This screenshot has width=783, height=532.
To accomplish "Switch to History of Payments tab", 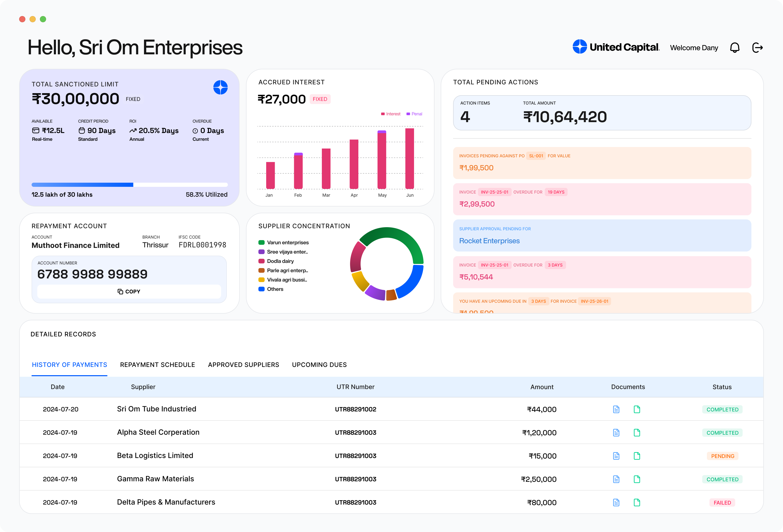I will tap(69, 365).
